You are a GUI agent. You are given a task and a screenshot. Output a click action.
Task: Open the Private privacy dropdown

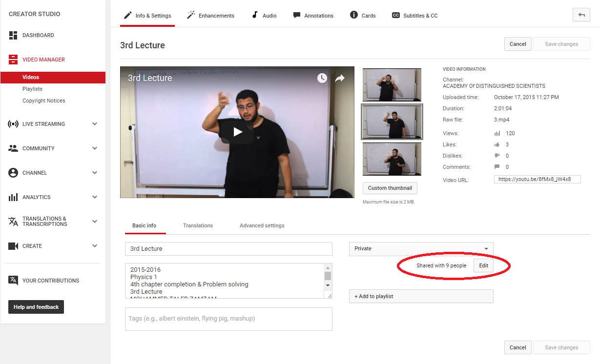click(x=421, y=249)
